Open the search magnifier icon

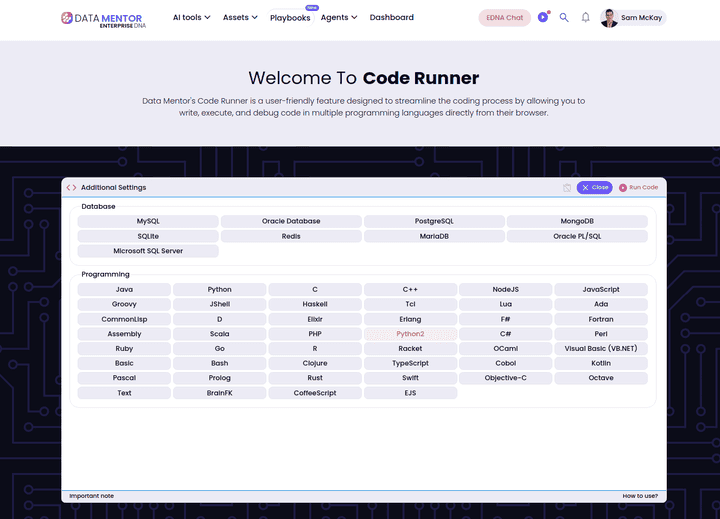(x=564, y=18)
